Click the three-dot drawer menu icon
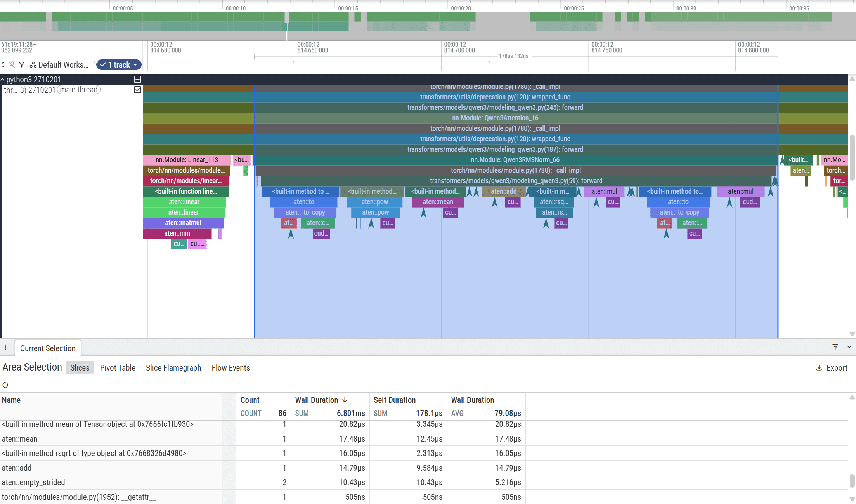 tap(5, 347)
